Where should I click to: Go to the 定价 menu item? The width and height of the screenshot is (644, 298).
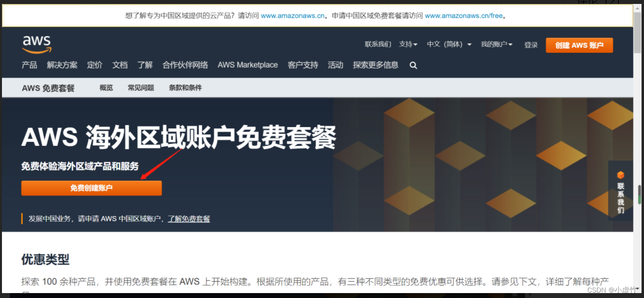(x=95, y=65)
